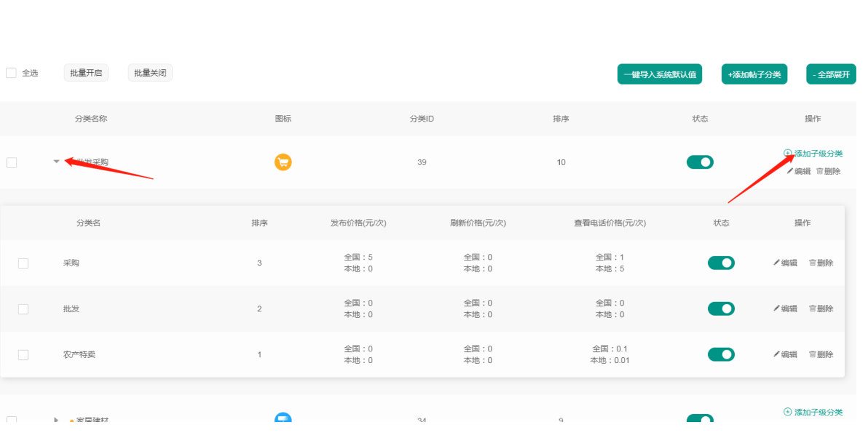Image resolution: width=868 pixels, height=433 pixels.
Task: Turn off the 批发 status switch
Action: click(721, 309)
